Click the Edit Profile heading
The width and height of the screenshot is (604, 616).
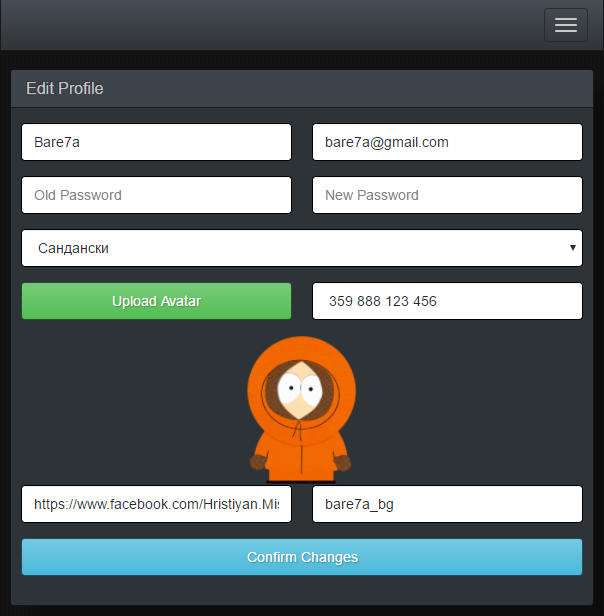(x=65, y=88)
